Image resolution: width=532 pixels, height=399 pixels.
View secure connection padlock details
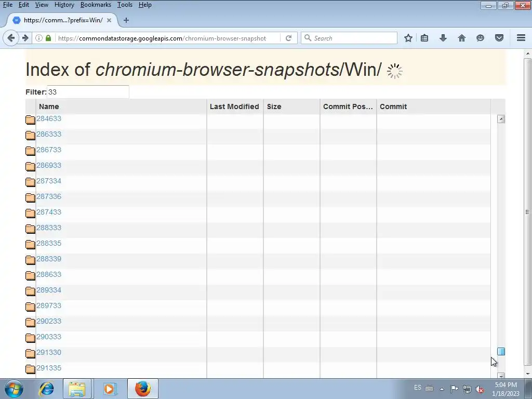click(48, 38)
